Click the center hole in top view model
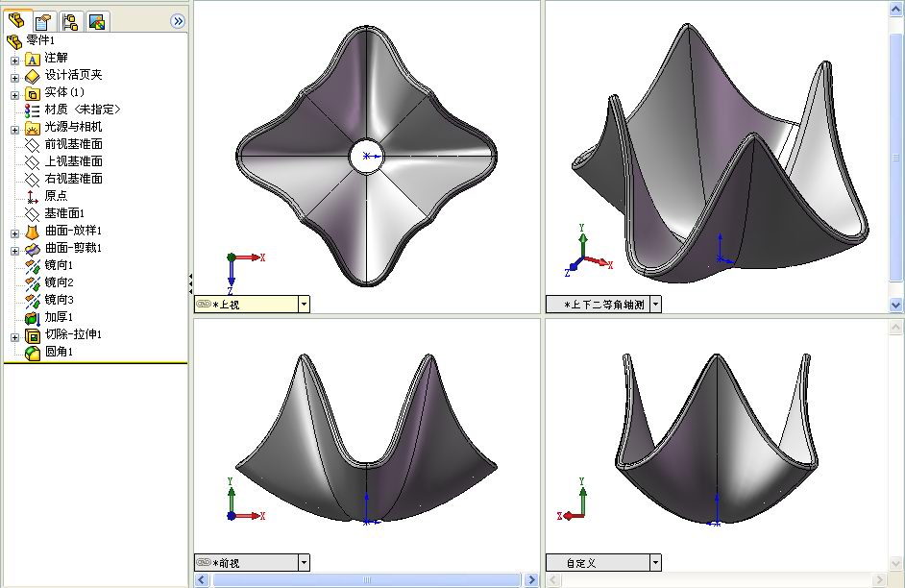This screenshot has height=588, width=905. [366, 156]
